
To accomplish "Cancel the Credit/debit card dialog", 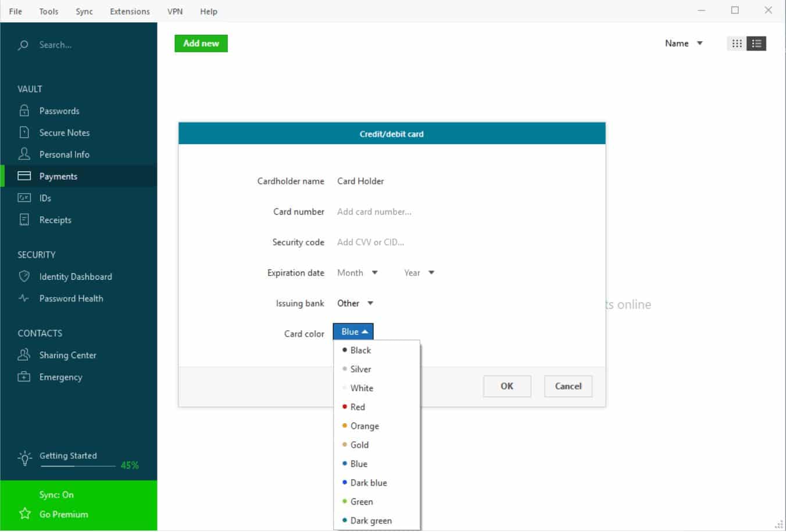I will click(568, 386).
